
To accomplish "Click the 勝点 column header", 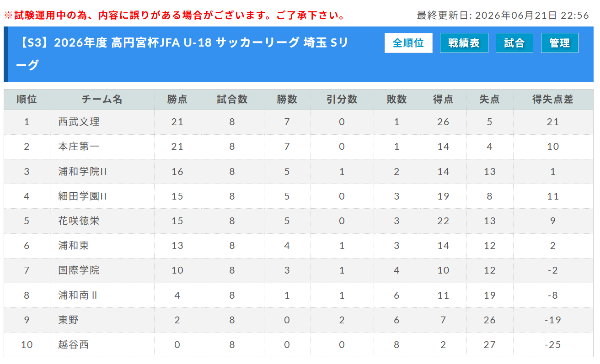I will coord(177,100).
